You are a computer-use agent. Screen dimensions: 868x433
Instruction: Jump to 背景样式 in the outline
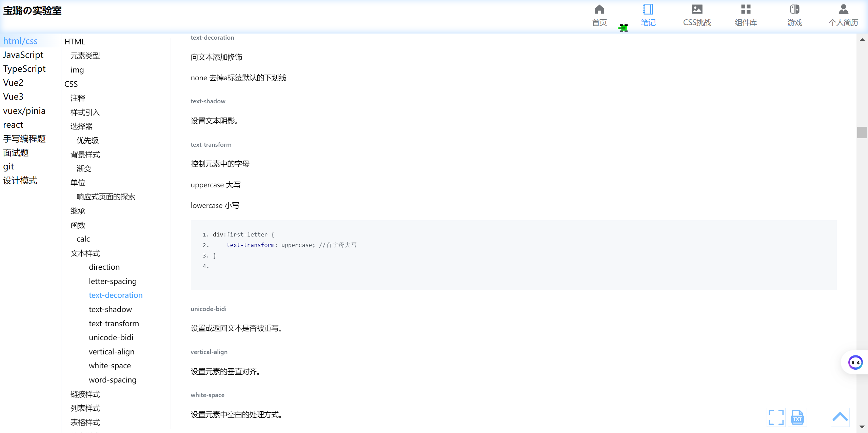coord(85,154)
